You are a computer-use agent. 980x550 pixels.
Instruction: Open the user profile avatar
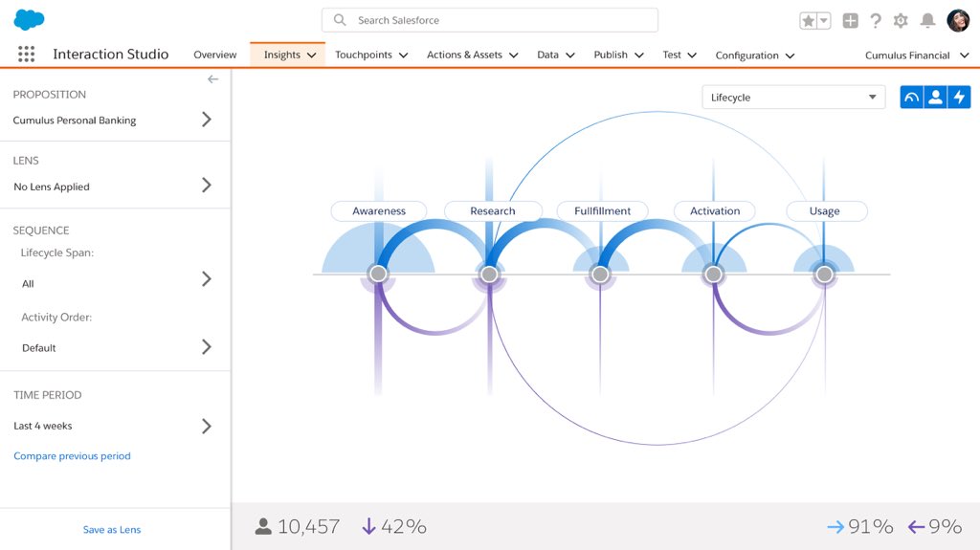pyautogui.click(x=958, y=21)
